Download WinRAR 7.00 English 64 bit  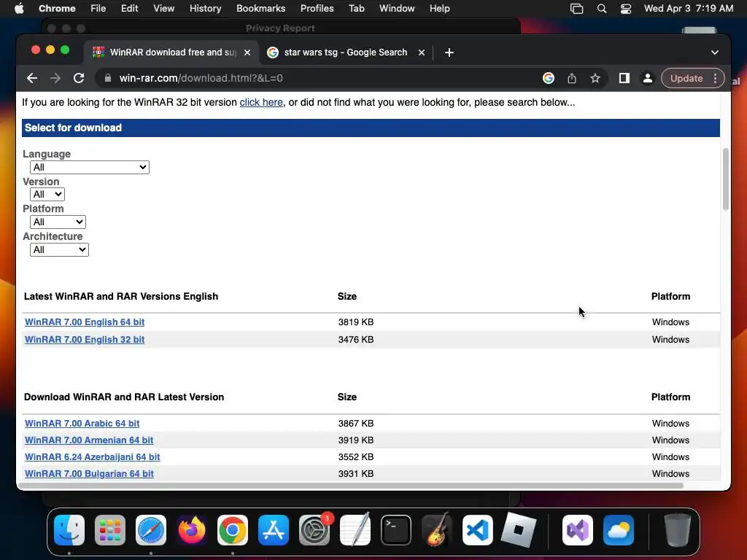click(85, 322)
